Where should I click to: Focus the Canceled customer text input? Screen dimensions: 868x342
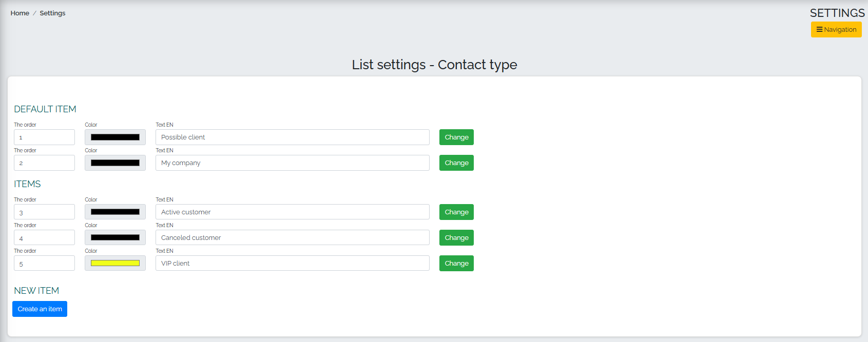(x=293, y=238)
